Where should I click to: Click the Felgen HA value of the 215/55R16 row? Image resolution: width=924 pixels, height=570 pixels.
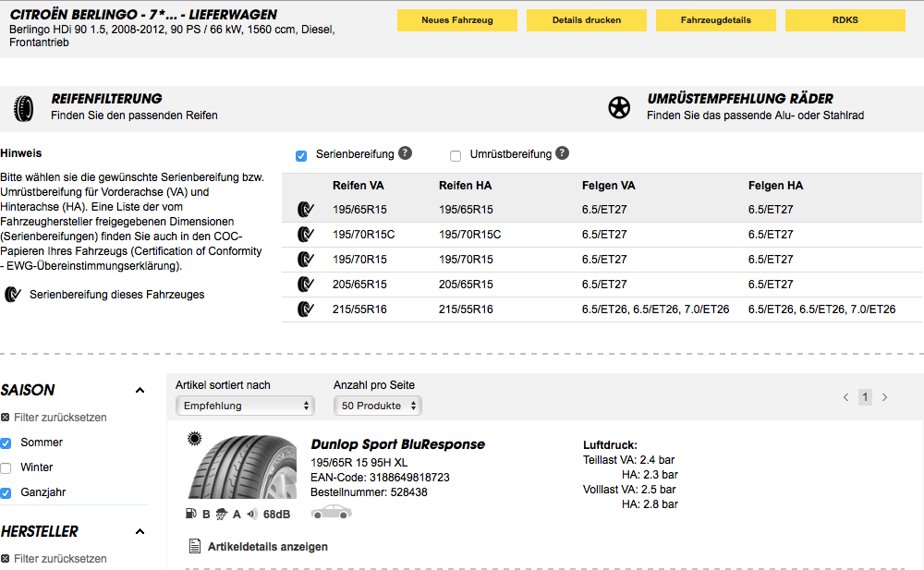click(x=821, y=309)
